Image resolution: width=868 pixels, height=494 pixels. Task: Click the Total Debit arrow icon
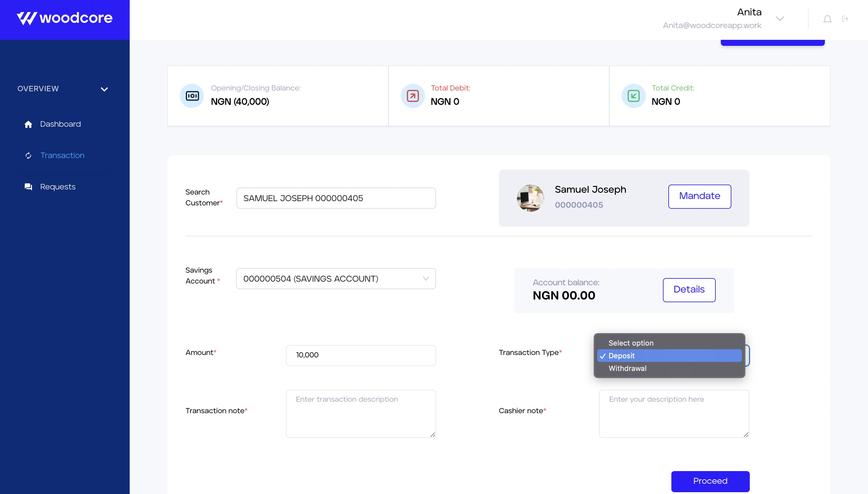point(413,96)
